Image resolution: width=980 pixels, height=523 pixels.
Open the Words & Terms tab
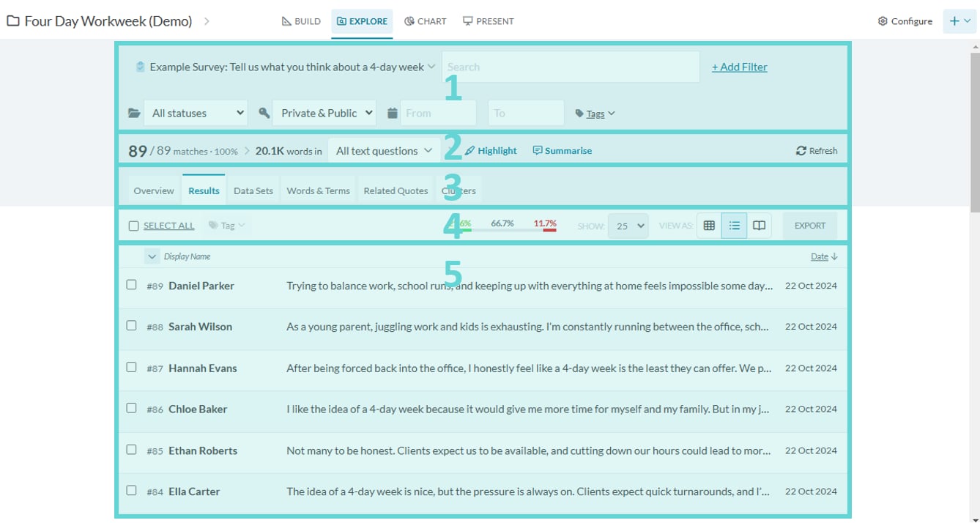(318, 190)
